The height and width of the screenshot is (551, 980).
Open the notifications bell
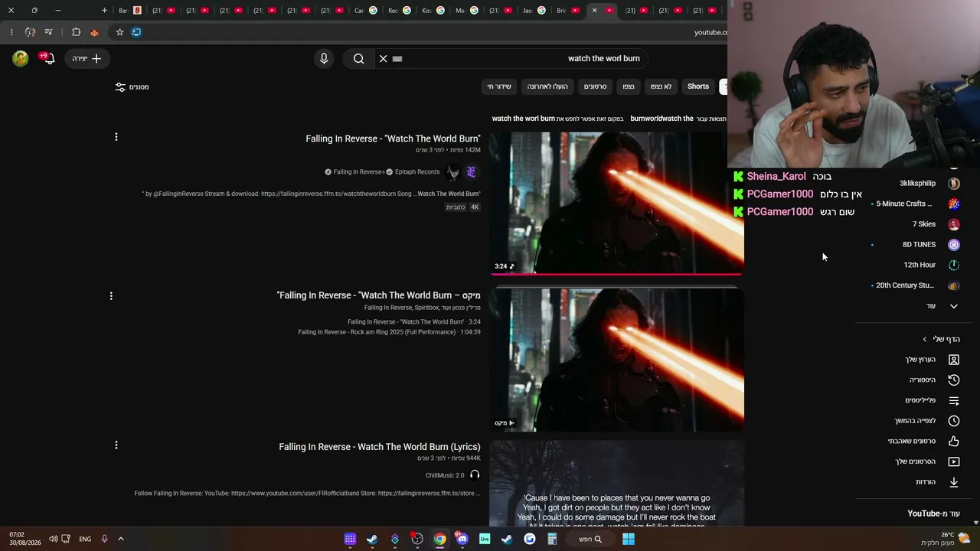[49, 58]
